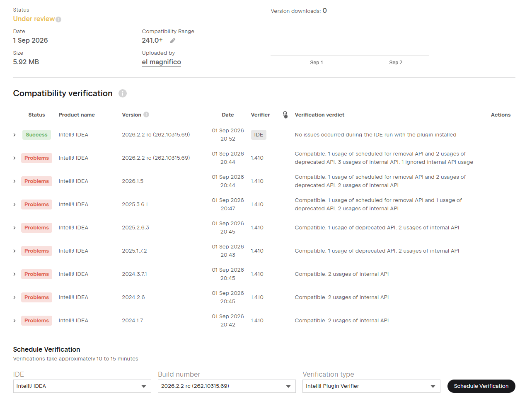This screenshot has height=409, width=532.
Task: Expand the IntelliJ IDEA 2024.1.7 row
Action: (15, 321)
